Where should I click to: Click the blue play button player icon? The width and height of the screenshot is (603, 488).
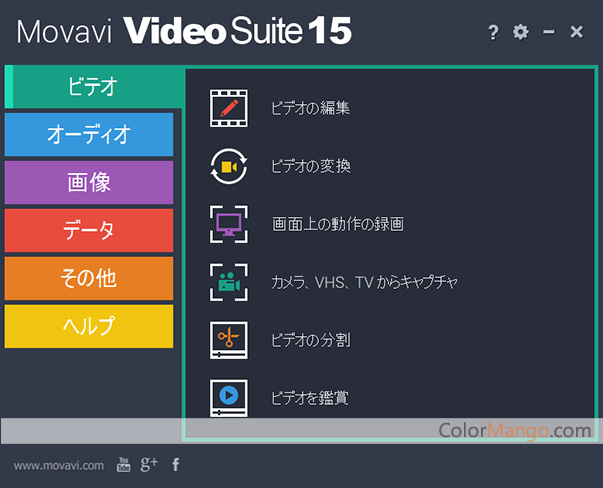229,398
